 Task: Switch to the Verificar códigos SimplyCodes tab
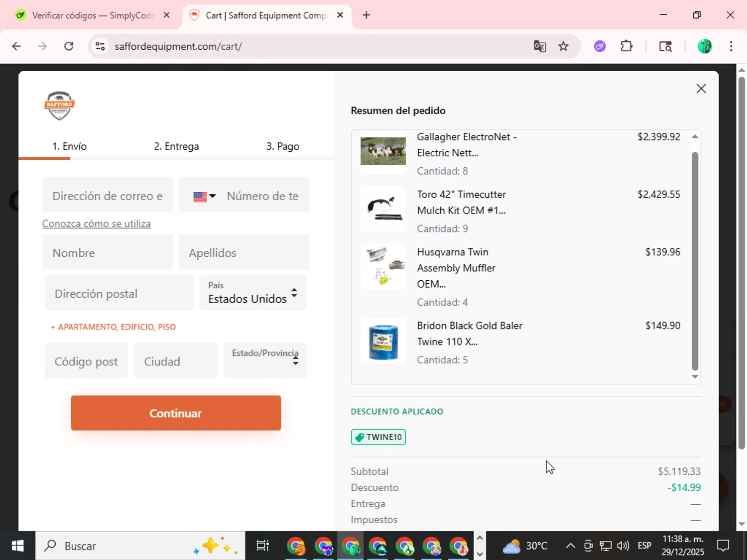[x=92, y=15]
